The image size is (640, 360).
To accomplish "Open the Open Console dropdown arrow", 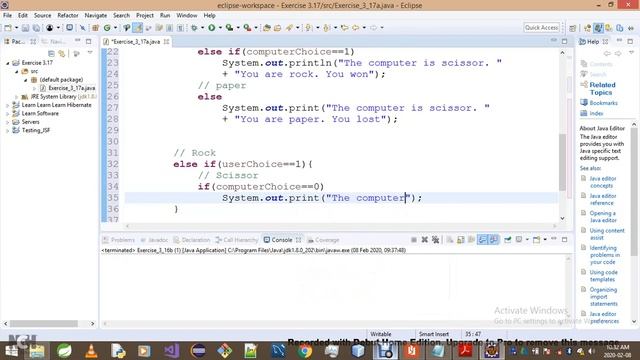I will point(545,240).
